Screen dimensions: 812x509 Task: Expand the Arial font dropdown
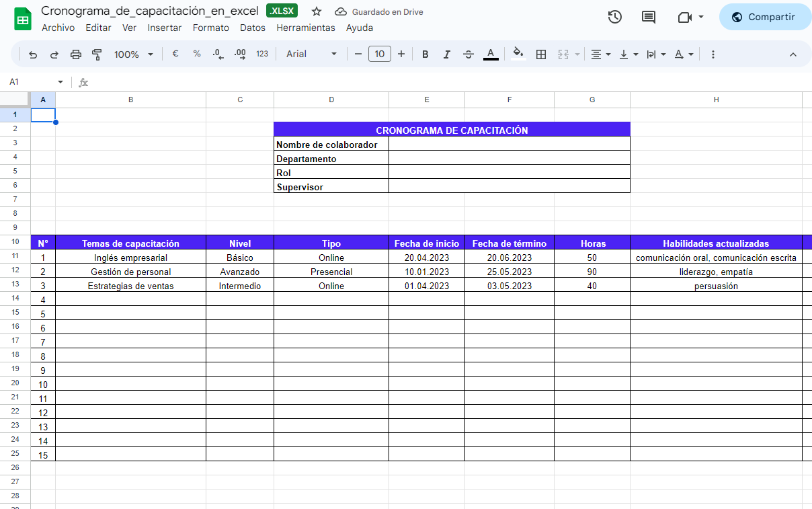coord(311,54)
